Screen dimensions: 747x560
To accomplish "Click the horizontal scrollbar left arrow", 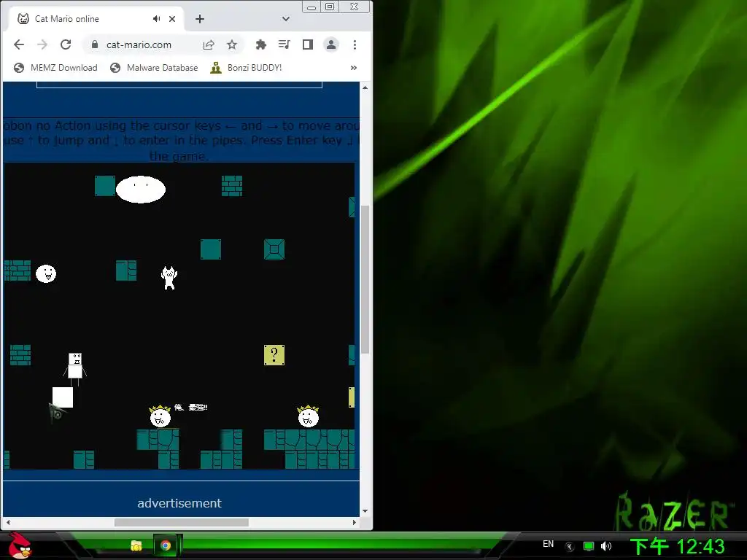I will point(7,522).
